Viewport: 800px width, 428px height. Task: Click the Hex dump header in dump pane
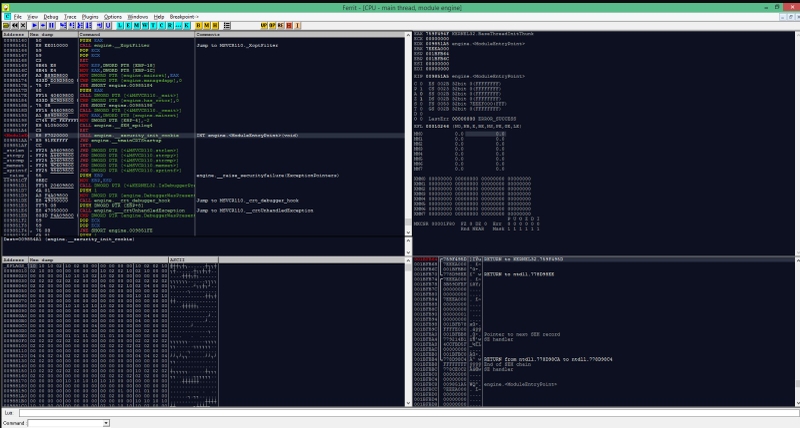(98, 260)
